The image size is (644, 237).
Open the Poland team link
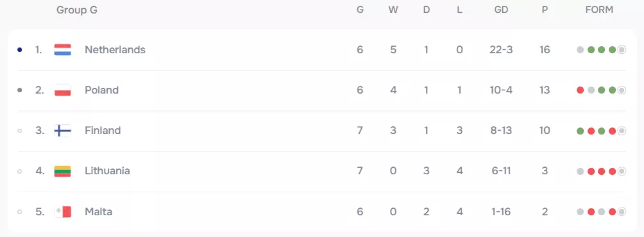pos(101,90)
